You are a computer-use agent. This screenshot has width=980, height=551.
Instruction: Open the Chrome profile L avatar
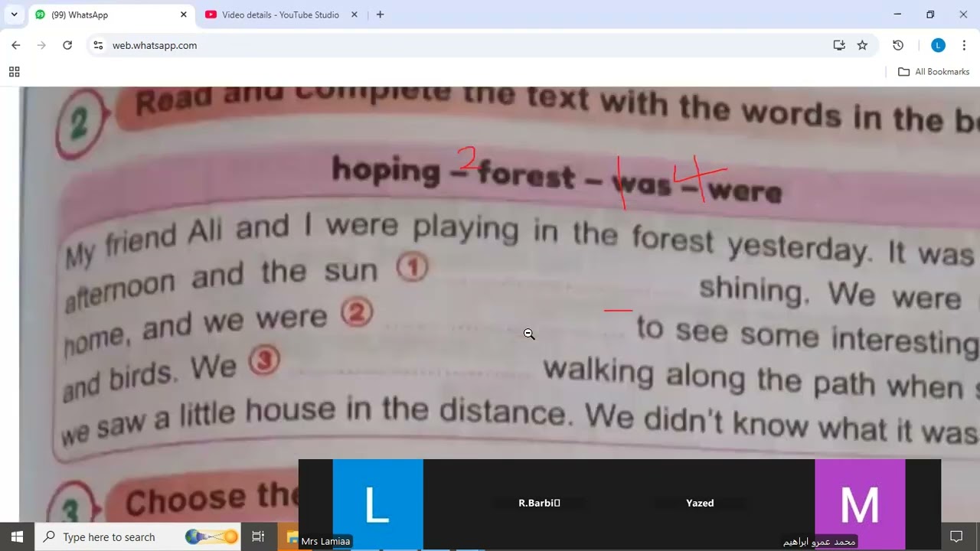pyautogui.click(x=938, y=45)
